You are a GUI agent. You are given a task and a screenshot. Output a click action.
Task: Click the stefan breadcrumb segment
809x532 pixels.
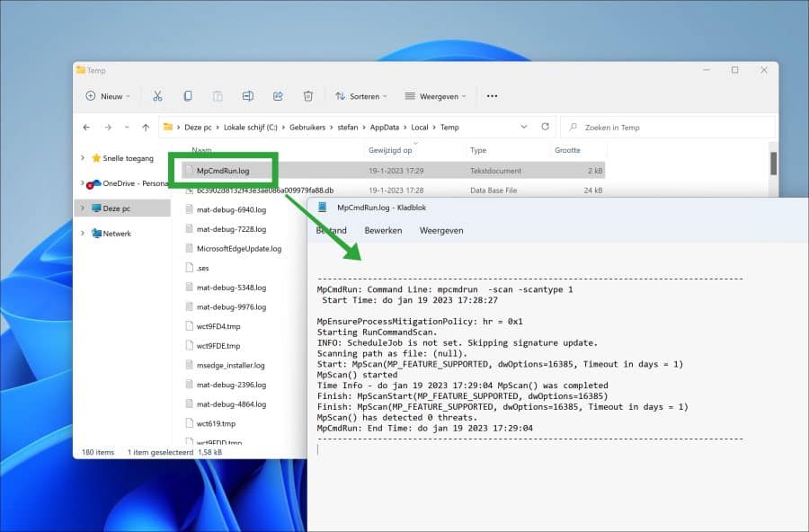tap(348, 127)
